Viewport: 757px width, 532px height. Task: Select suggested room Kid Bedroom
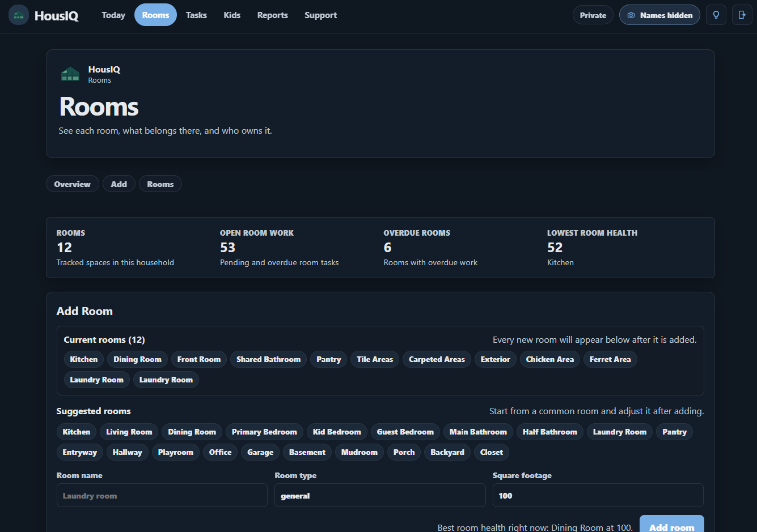coord(337,432)
